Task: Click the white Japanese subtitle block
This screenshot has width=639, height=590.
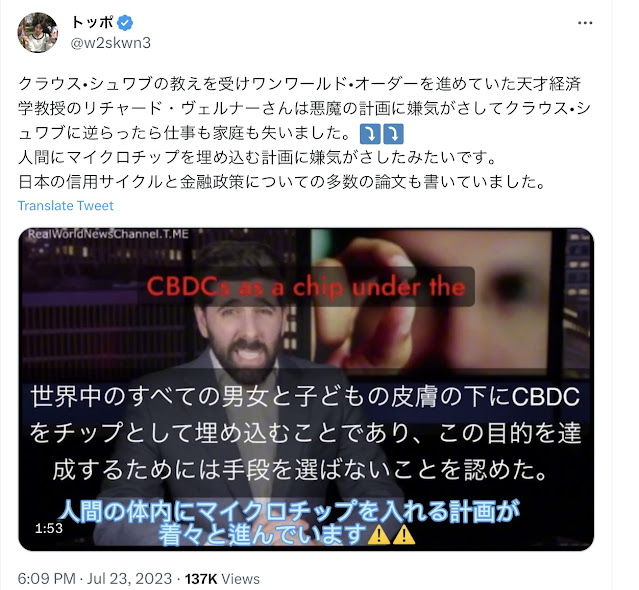Action: 306,433
